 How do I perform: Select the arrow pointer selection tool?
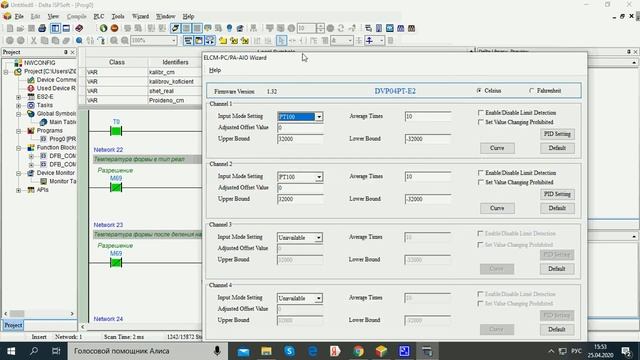pyautogui.click(x=281, y=40)
